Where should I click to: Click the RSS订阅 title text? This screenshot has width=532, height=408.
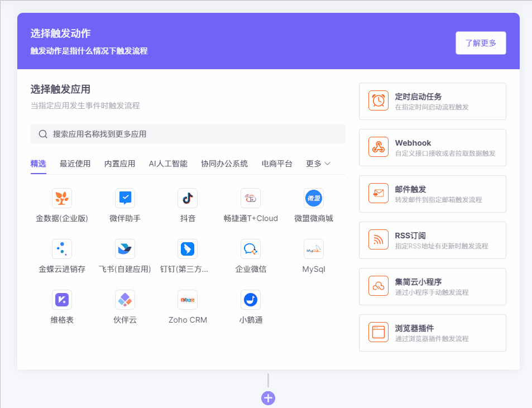tap(410, 236)
